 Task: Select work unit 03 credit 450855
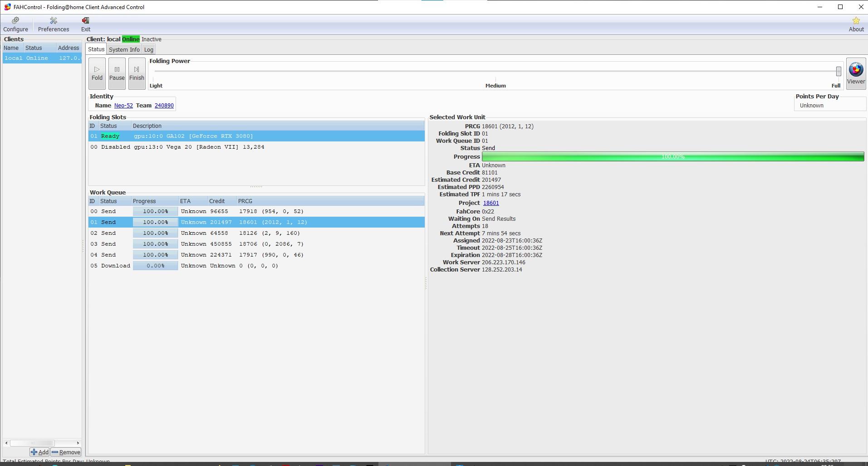coord(256,244)
